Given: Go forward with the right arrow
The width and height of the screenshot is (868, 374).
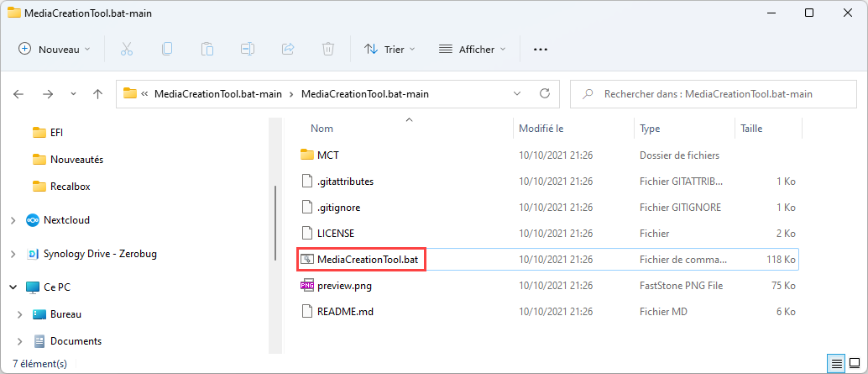Looking at the screenshot, I should (48, 94).
